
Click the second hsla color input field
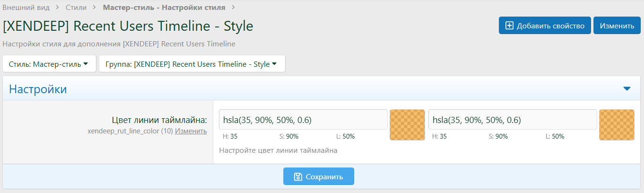point(513,120)
